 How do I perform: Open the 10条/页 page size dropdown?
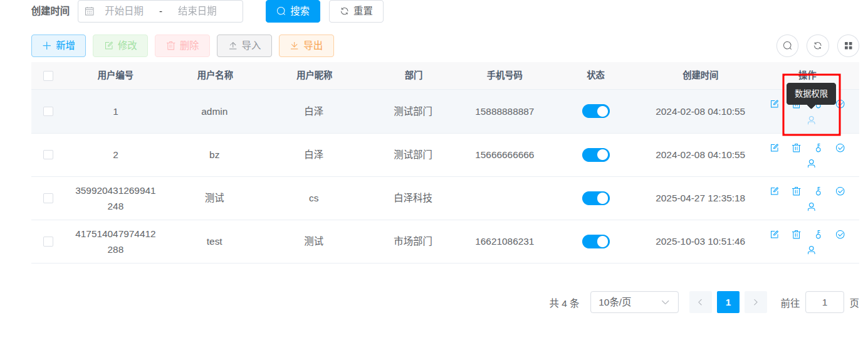click(x=634, y=302)
